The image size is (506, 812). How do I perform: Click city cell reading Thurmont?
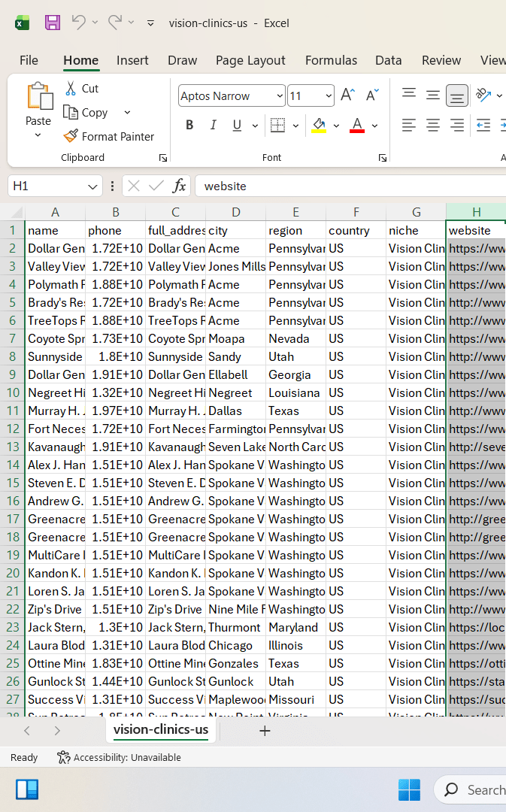235,627
